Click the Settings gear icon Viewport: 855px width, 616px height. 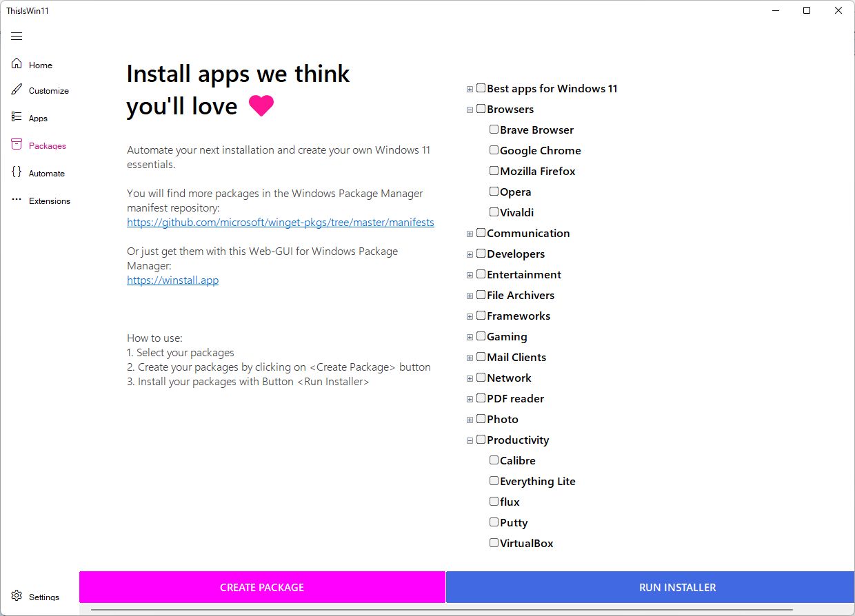pyautogui.click(x=17, y=596)
